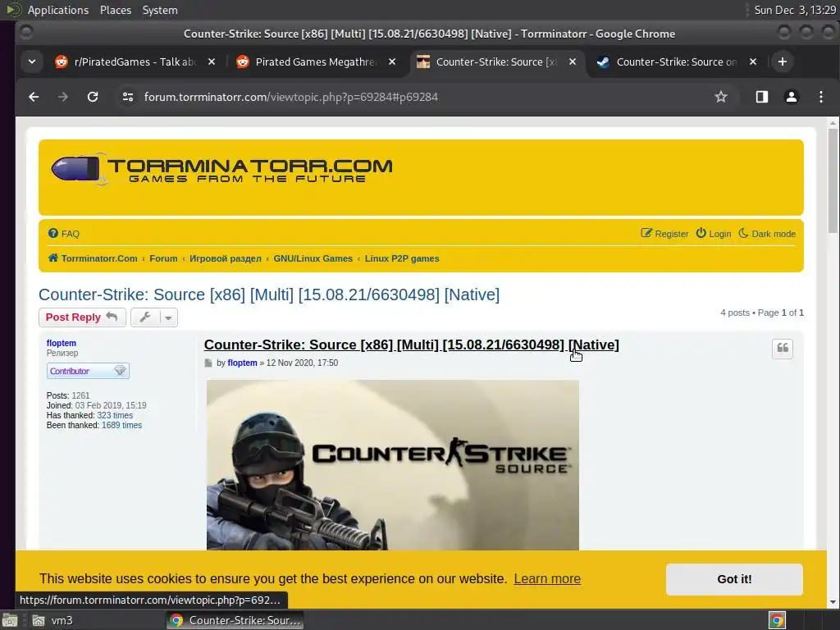Click the topic tools wrench icon
The height and width of the screenshot is (630, 840).
point(144,317)
